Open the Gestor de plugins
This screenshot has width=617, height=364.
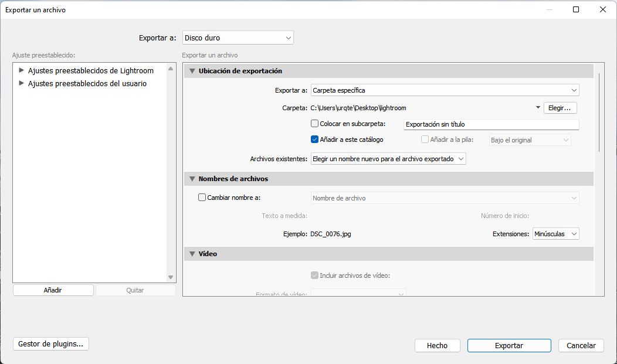(51, 344)
